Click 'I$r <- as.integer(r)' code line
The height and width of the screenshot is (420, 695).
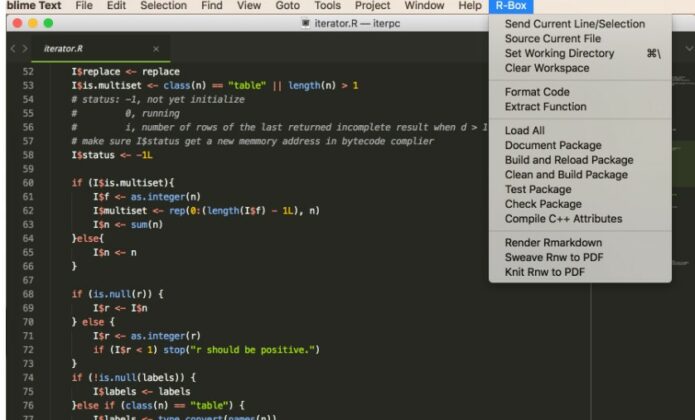click(x=147, y=336)
